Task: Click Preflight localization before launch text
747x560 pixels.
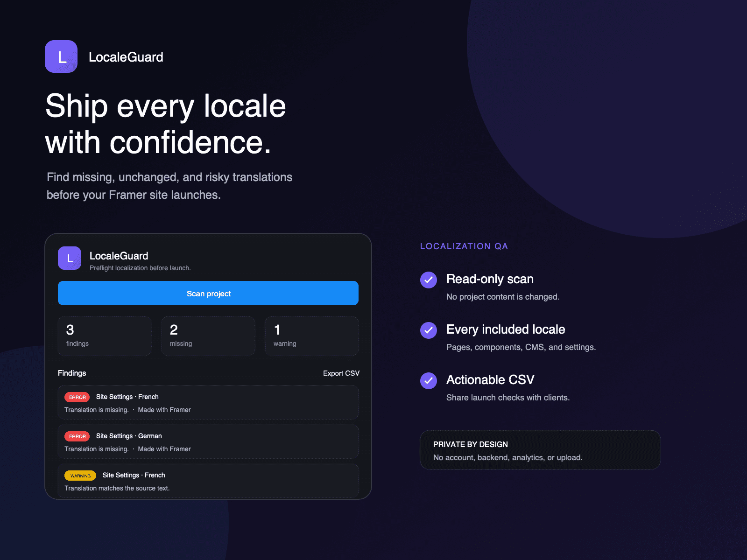Action: (140, 268)
